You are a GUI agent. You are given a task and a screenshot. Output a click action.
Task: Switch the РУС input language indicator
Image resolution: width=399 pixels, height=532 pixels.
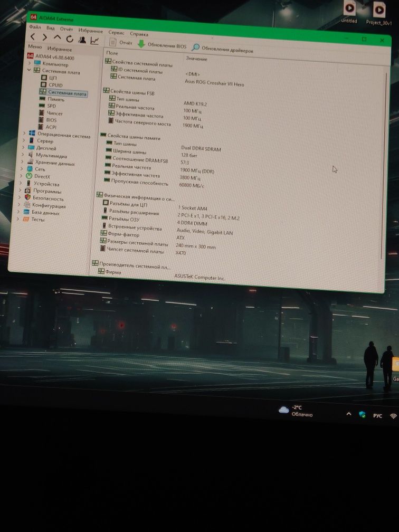pos(378,416)
